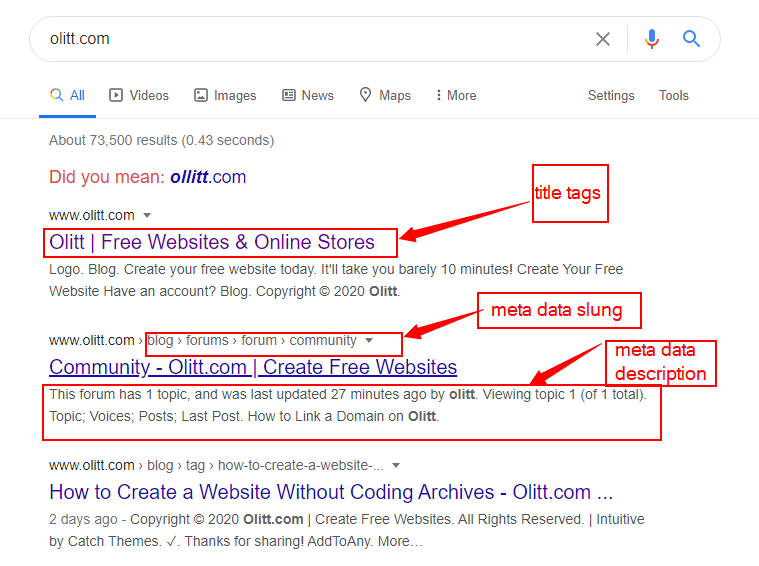Switch to the Videos tab
759x566 pixels.
click(x=139, y=96)
